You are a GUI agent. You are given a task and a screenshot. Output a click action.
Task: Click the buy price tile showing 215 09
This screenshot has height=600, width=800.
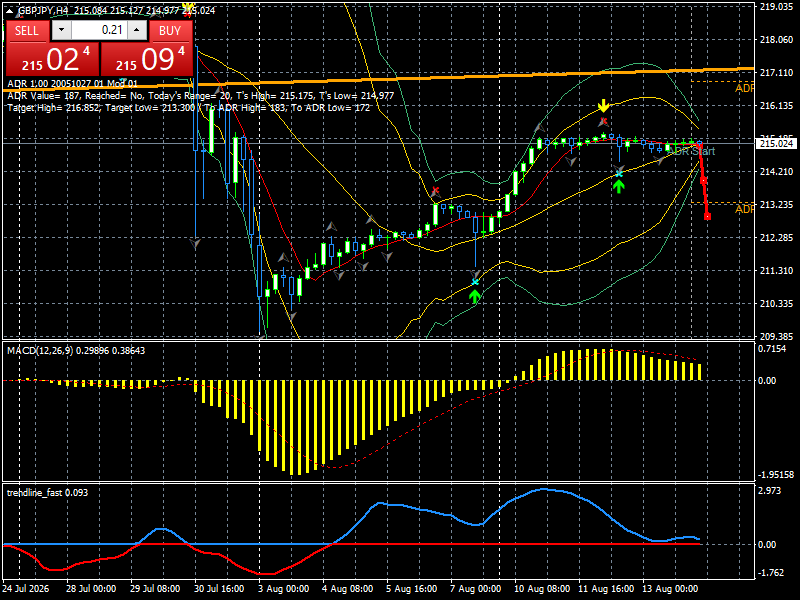point(147,59)
